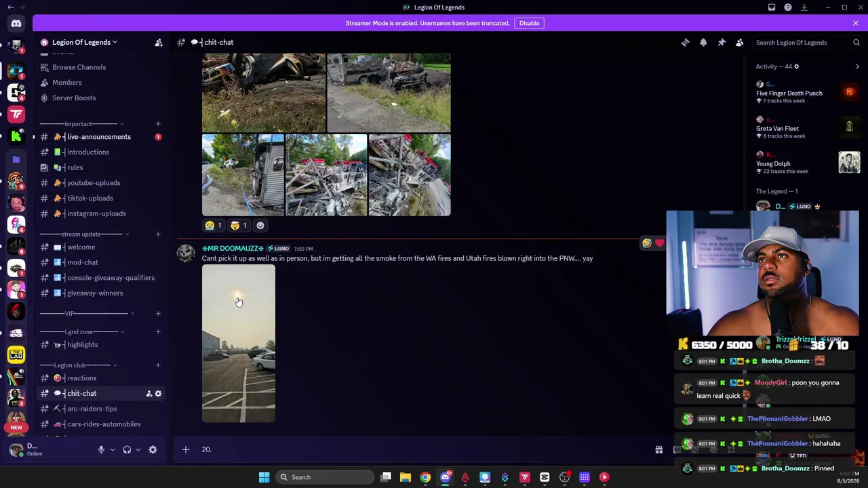Open CapCut icon on taskbar
Viewport: 868px width, 488px height.
(545, 477)
